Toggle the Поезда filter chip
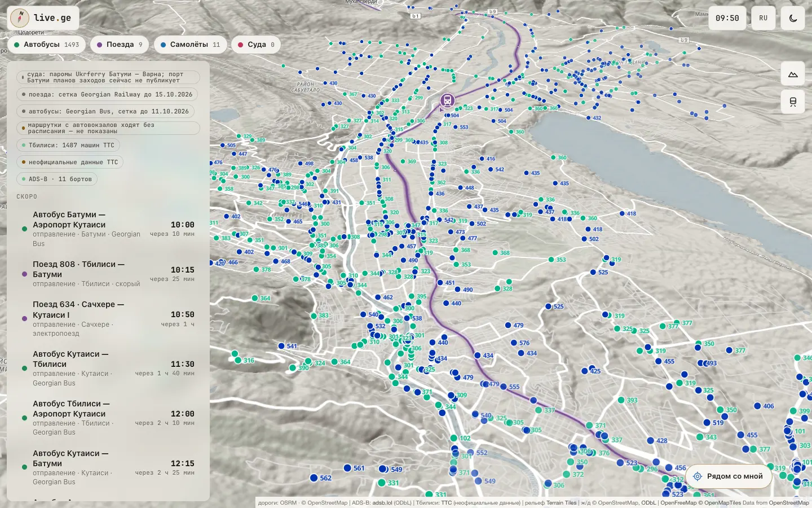The height and width of the screenshot is (508, 812). 120,45
